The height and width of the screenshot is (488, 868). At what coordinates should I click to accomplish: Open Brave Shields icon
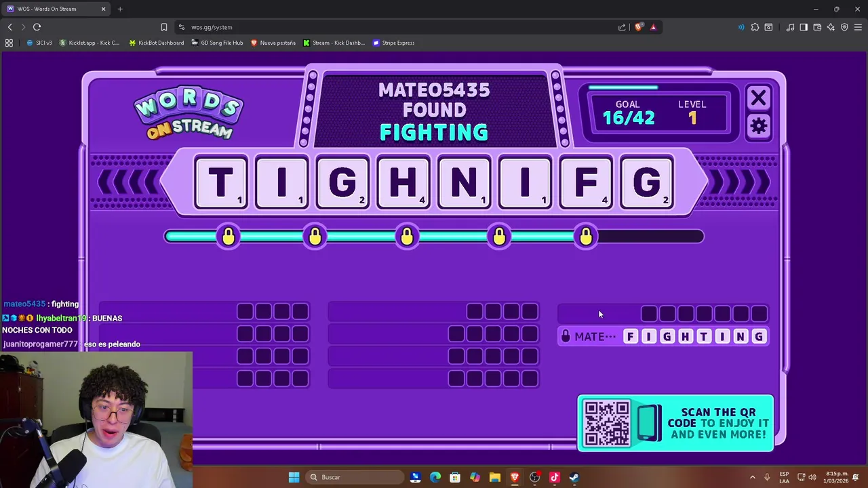pyautogui.click(x=638, y=27)
